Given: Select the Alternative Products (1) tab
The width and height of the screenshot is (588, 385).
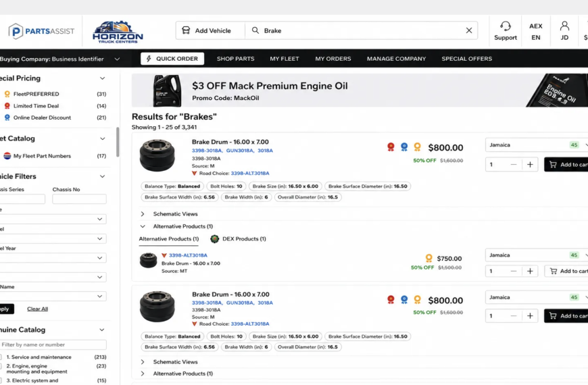Looking at the screenshot, I should (169, 239).
